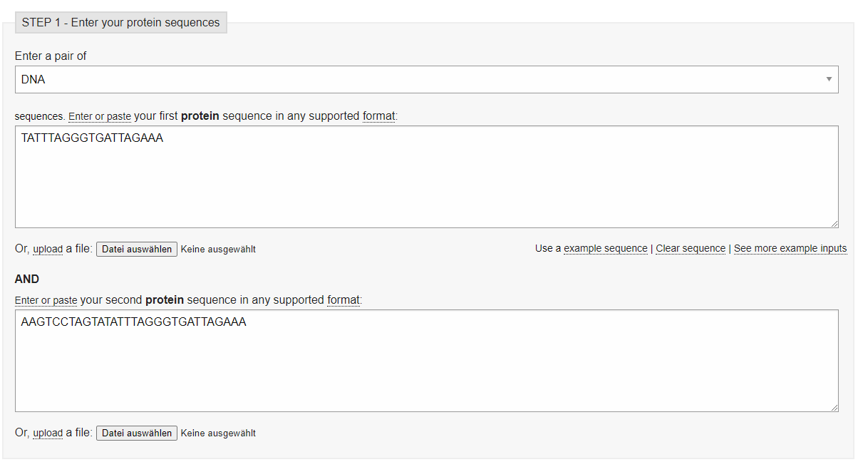Click 'Enter or paste' link for second sequence
868x462 pixels.
coord(46,300)
